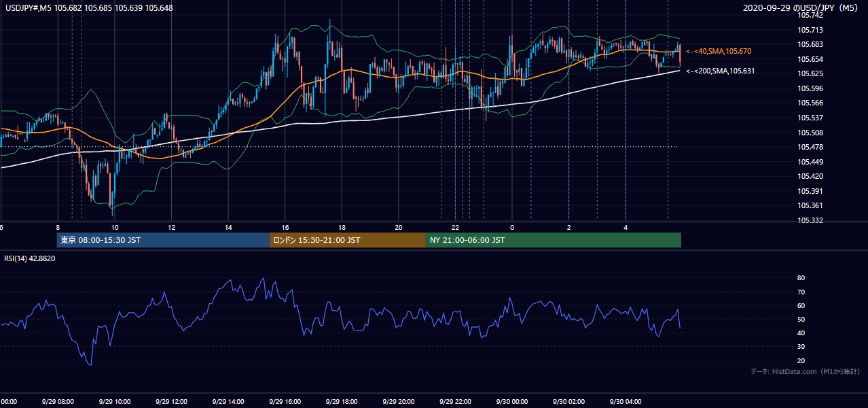Click price axis label 105.596
This screenshot has height=408, width=868.
click(x=810, y=88)
